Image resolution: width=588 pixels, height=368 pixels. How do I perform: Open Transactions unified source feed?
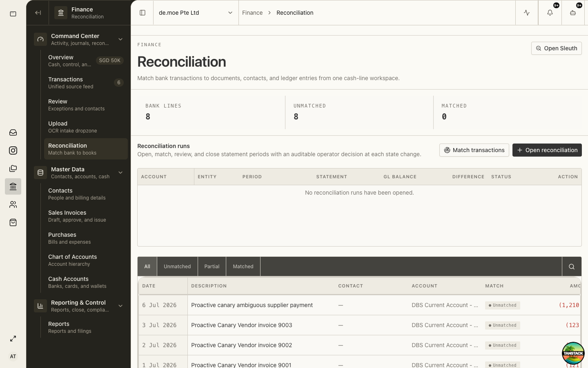86,83
